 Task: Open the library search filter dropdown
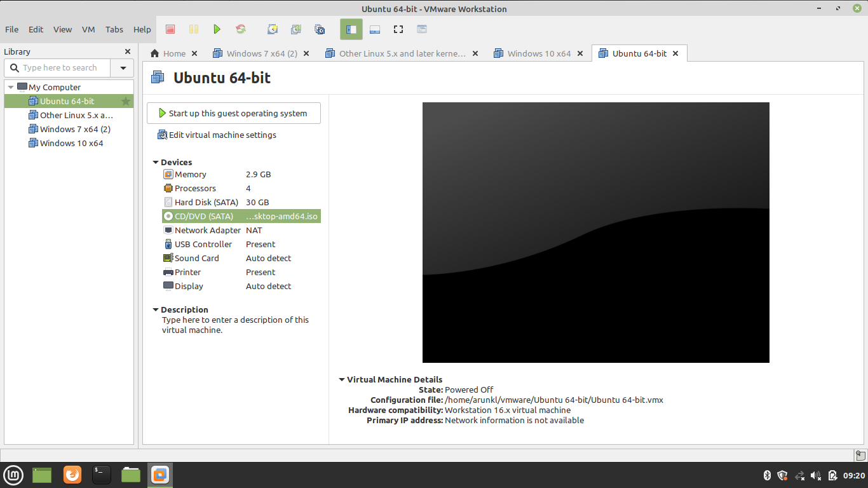click(x=123, y=68)
